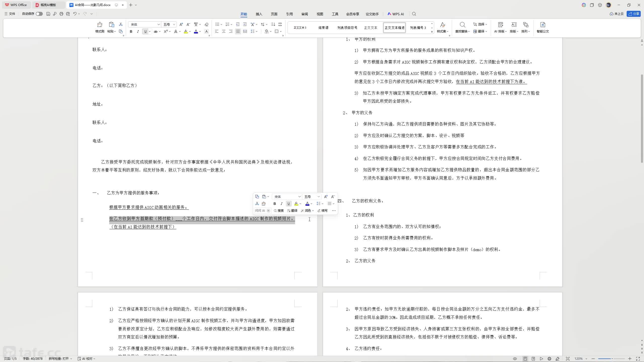Apply the 正文文本 3 style from gallery
Image resolution: width=644 pixels, height=362 pixels.
300,28
